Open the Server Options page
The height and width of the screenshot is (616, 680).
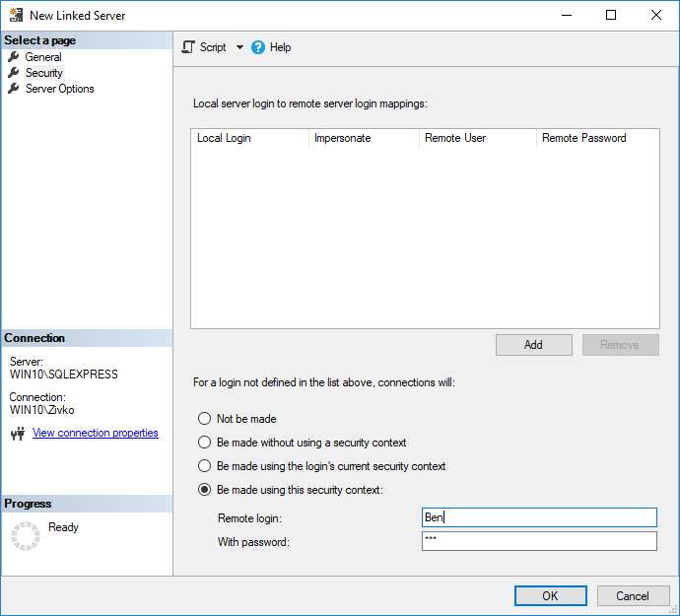pyautogui.click(x=59, y=89)
